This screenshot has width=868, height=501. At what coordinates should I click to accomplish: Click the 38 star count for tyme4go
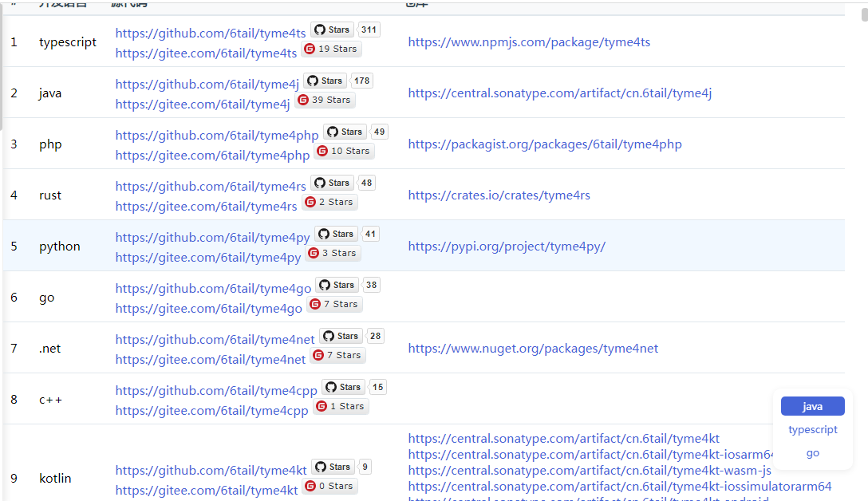pyautogui.click(x=372, y=285)
